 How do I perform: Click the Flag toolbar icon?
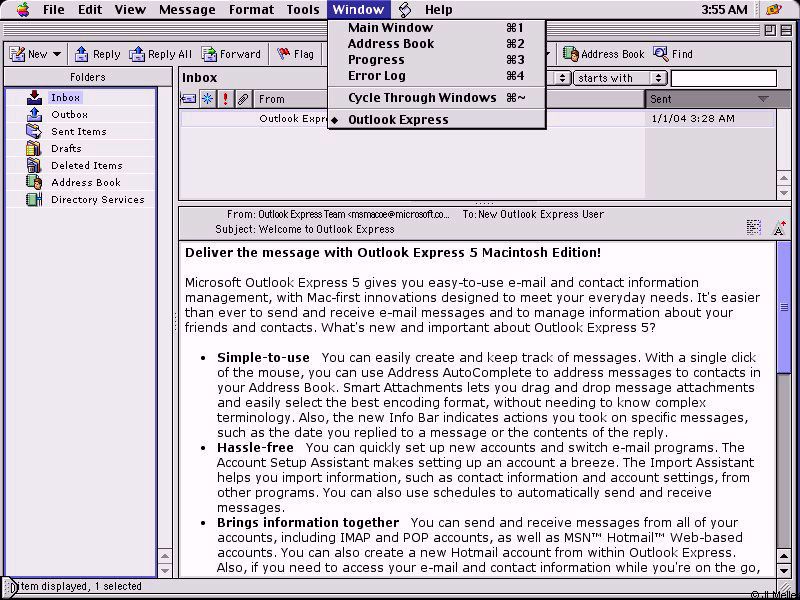coord(283,54)
